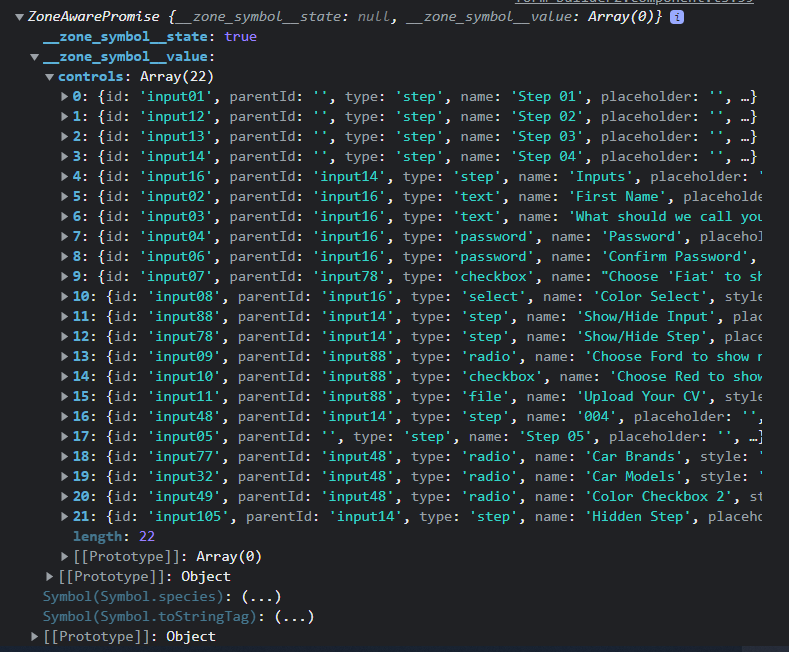Expand array item 17 with id input05
Image resolution: width=789 pixels, height=652 pixels.
coord(64,436)
